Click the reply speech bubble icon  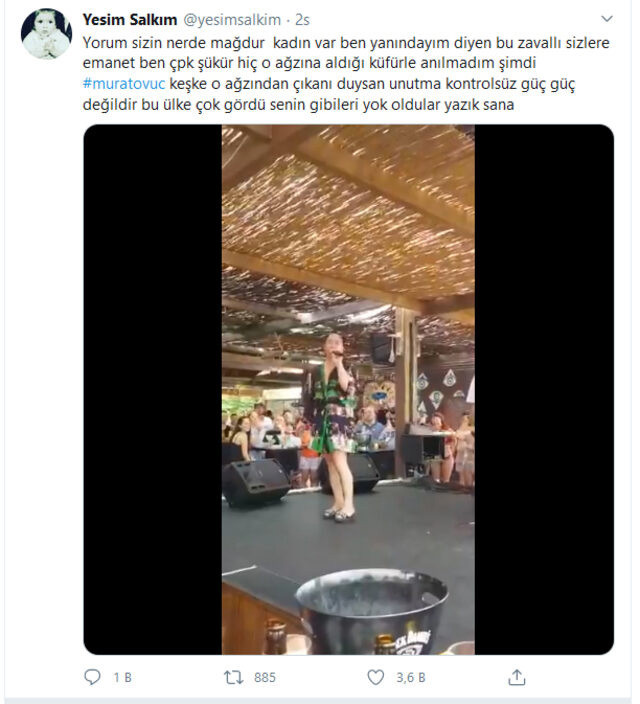pyautogui.click(x=93, y=677)
